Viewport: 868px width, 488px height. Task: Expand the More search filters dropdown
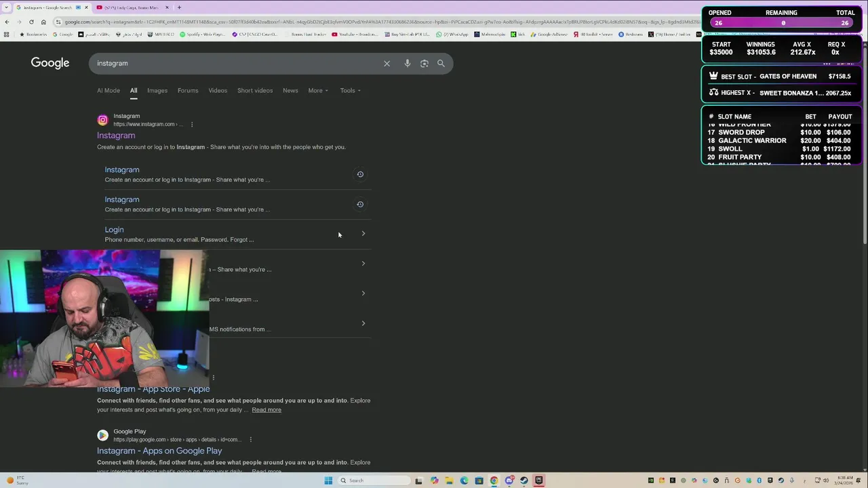click(318, 91)
